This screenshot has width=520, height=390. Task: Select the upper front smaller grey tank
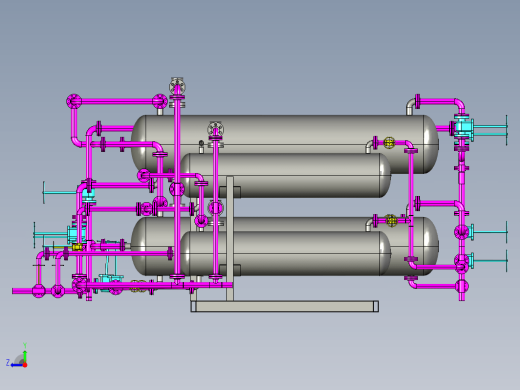[x=285, y=175]
